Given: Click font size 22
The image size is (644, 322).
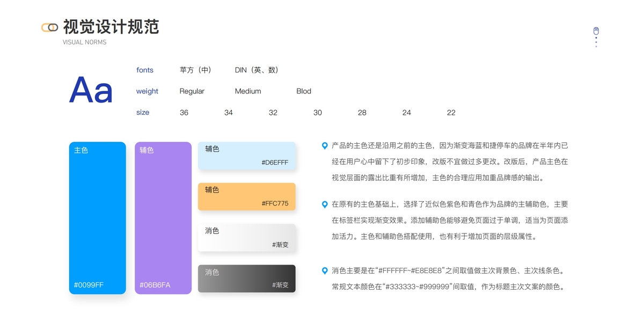Looking at the screenshot, I should click(x=451, y=113).
